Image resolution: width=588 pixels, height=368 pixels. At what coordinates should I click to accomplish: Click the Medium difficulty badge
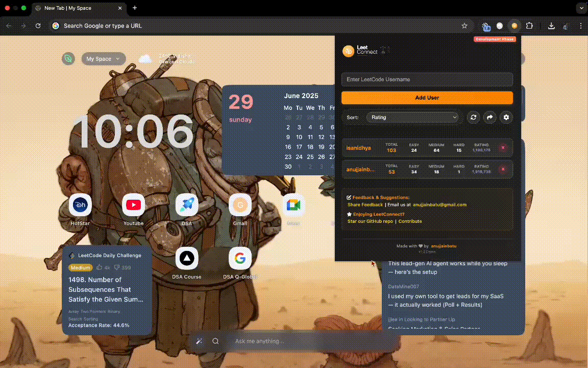point(80,268)
